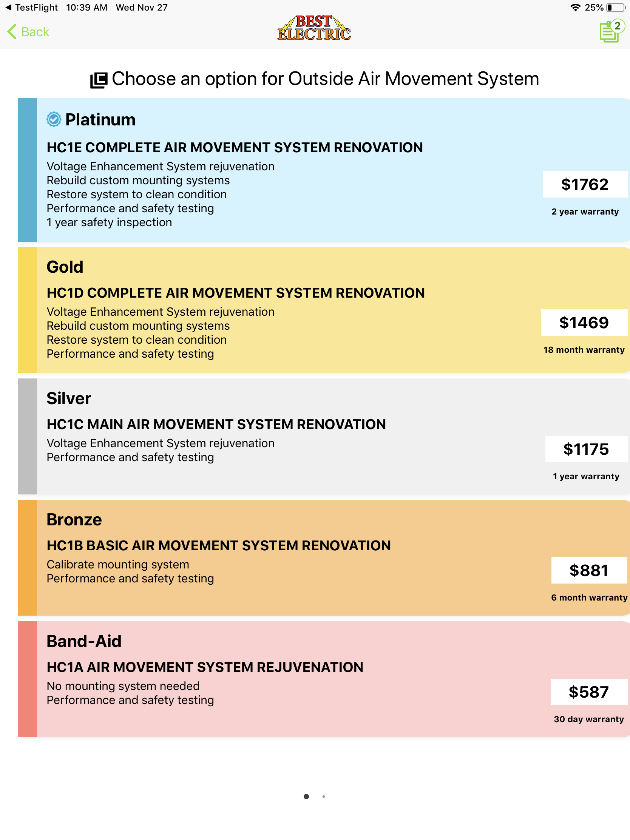
Task: Click the Best Electric logo
Action: click(x=314, y=28)
